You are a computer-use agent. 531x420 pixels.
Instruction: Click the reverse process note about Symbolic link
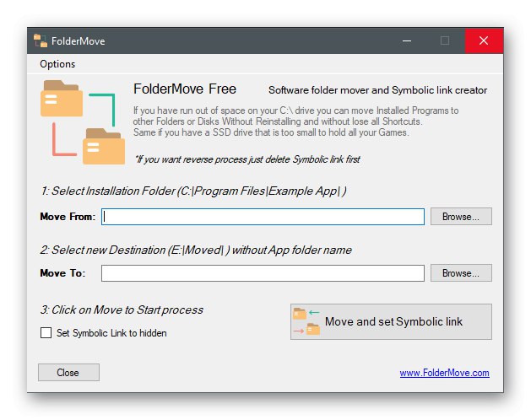click(x=247, y=159)
